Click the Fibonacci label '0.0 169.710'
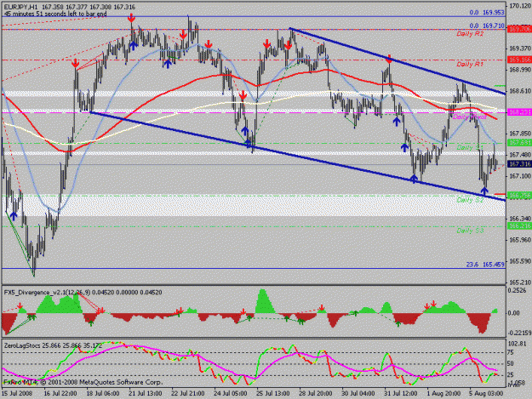This screenshot has height=399, width=532. [x=487, y=26]
